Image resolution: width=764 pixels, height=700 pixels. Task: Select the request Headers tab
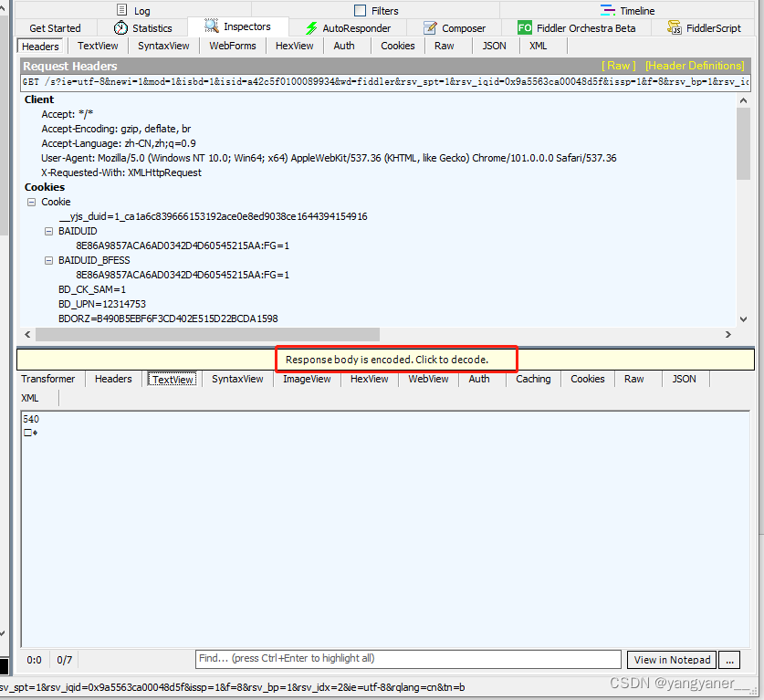[40, 47]
